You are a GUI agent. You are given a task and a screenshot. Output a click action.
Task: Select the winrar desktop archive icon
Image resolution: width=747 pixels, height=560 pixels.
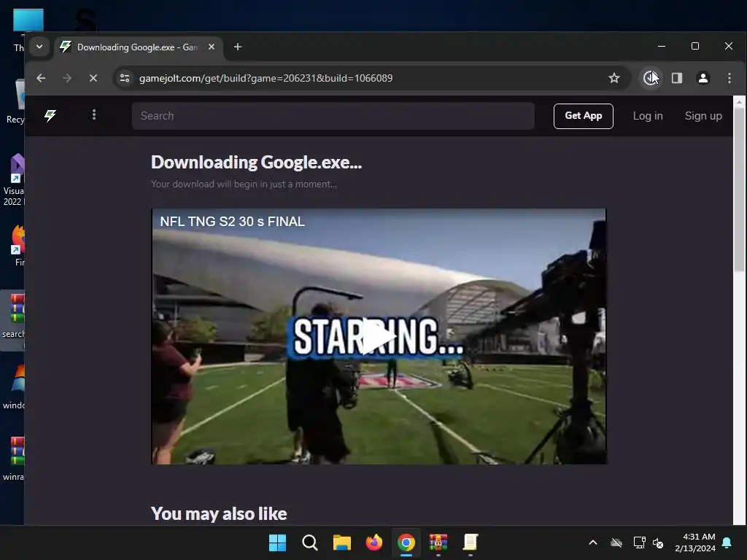13,458
